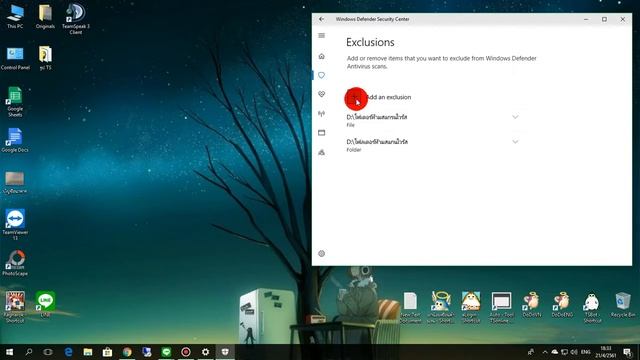Click the Exclusions page heading
The image size is (640, 360).
pos(370,42)
